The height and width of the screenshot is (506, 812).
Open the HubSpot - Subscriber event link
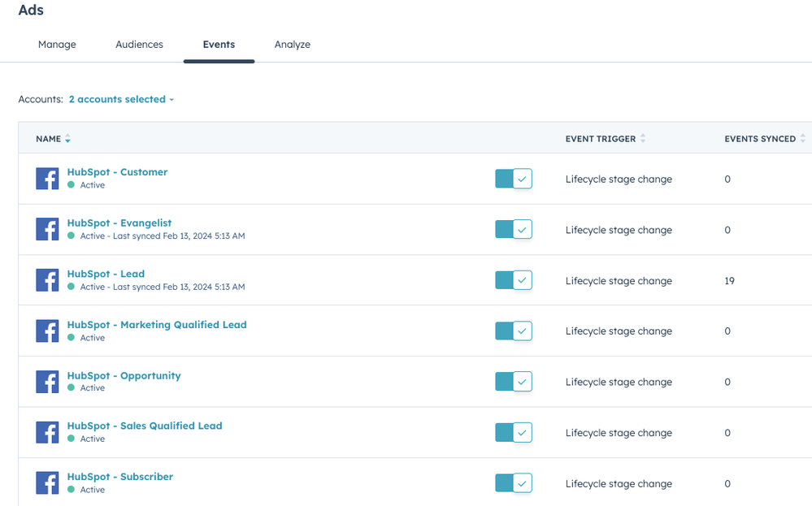(120, 477)
